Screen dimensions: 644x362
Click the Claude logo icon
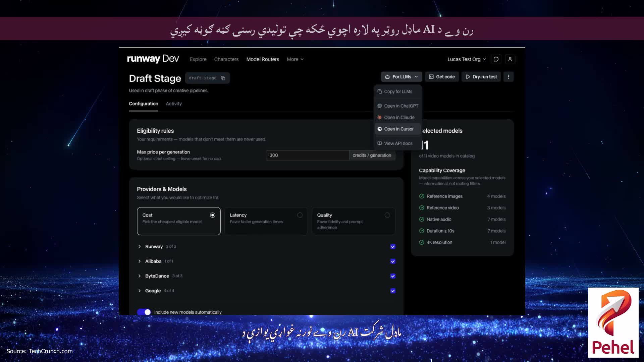coord(380,117)
